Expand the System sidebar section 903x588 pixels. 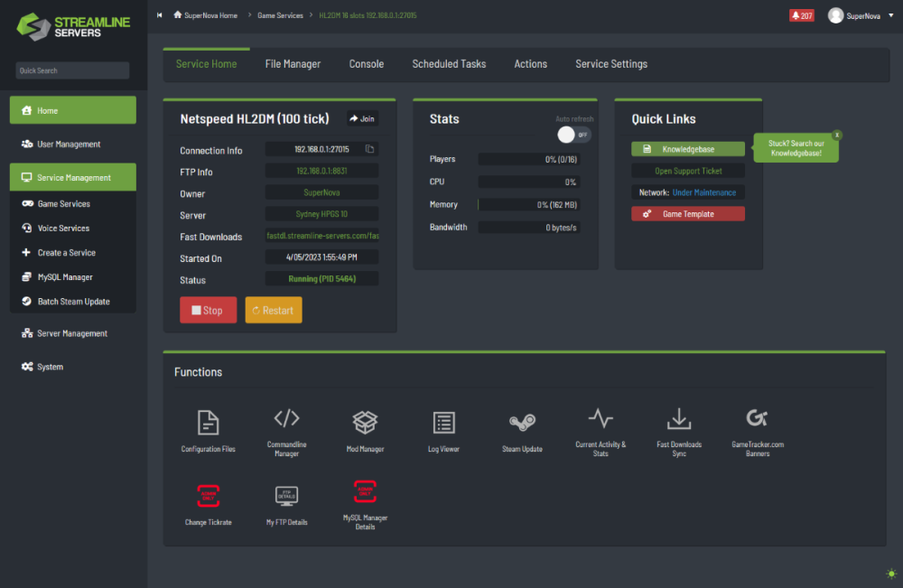[x=50, y=367]
